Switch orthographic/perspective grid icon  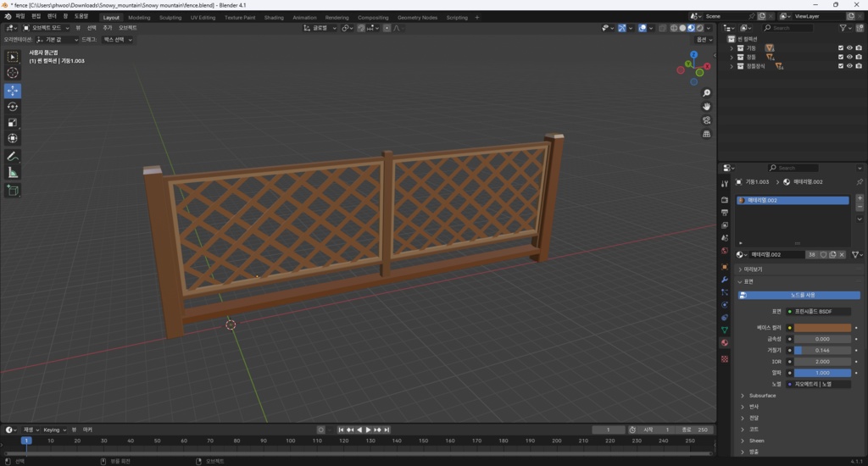click(706, 134)
